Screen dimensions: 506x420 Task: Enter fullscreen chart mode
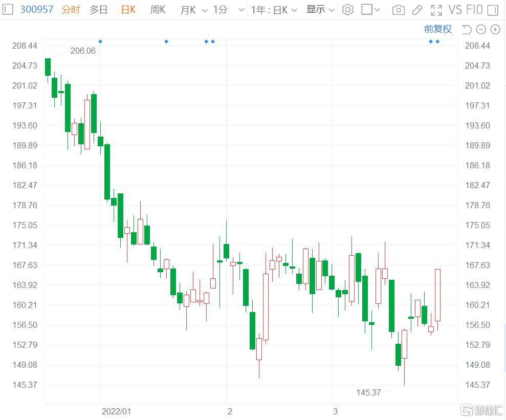(x=436, y=10)
